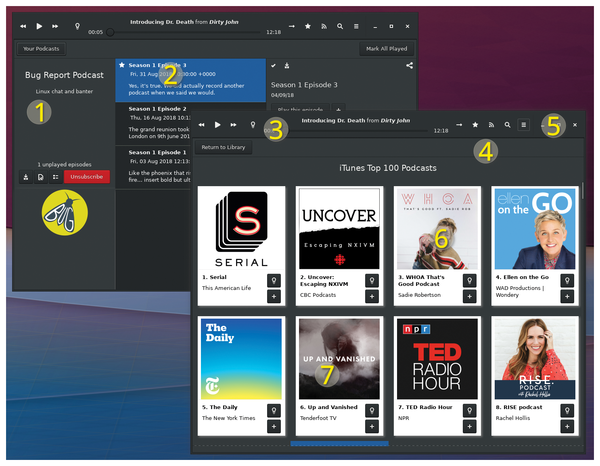This screenshot has width=600, height=466.
Task: Add WHOA That's Good Podcast with plus button
Action: [470, 297]
